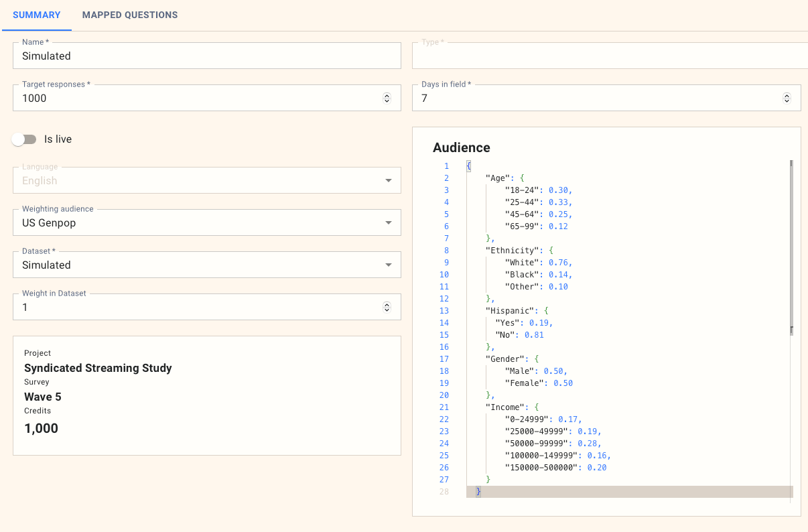Click the highlighted closing brace on line 28
The image size is (808, 532).
point(478,492)
